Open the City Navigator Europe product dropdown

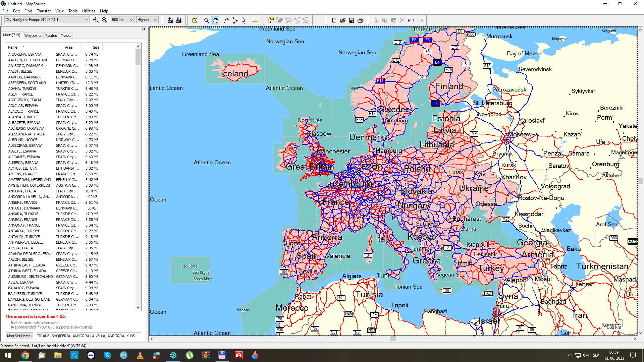47,20
